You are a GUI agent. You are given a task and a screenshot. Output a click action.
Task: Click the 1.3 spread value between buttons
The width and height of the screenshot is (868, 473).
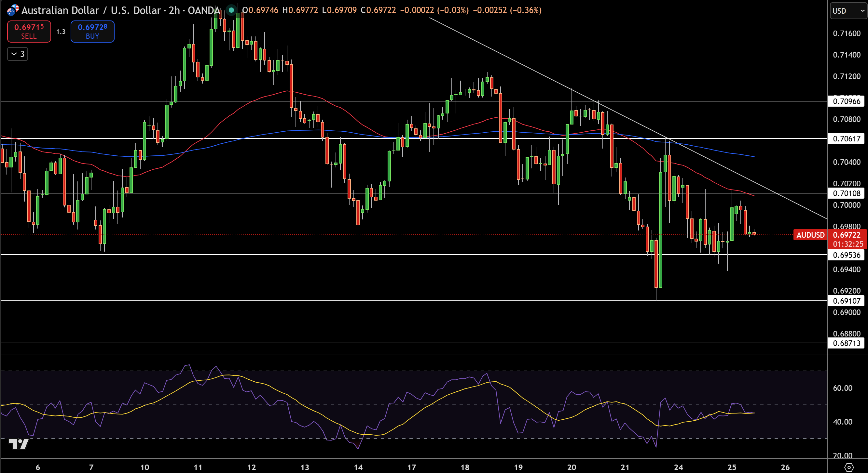(x=61, y=32)
